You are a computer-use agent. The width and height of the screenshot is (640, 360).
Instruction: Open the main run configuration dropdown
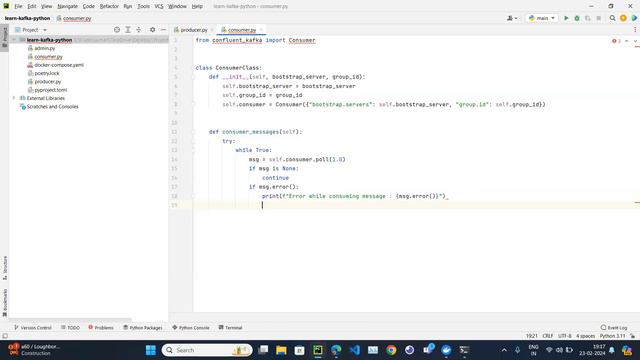click(x=542, y=18)
